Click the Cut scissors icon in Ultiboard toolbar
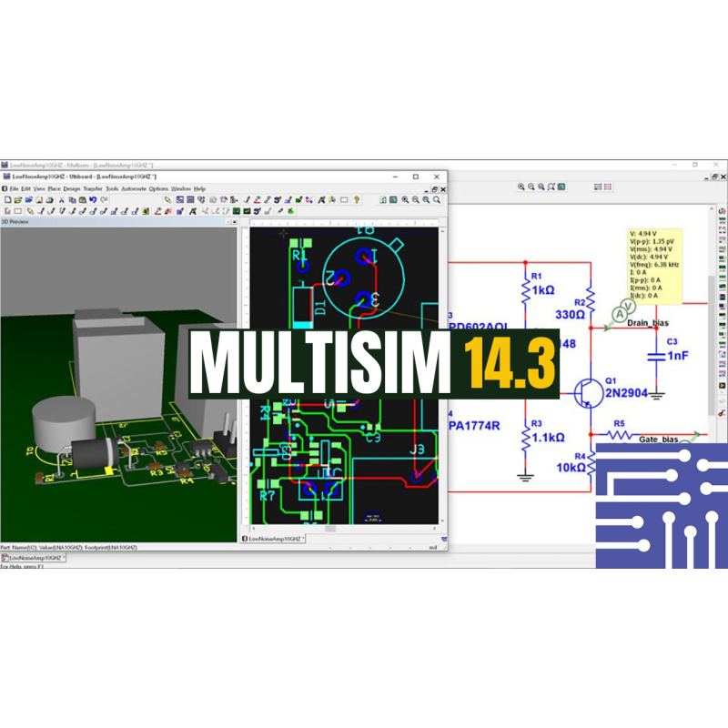Viewport: 728px width, 728px height. (60, 199)
